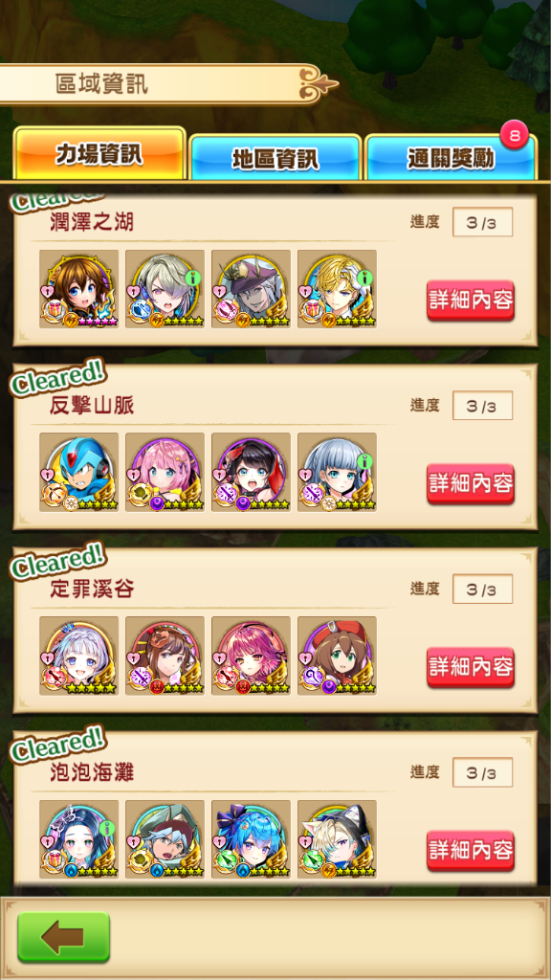The height and width of the screenshot is (980, 551).
Task: View 詳細內容 for 定罪溪谷
Action: (x=471, y=667)
